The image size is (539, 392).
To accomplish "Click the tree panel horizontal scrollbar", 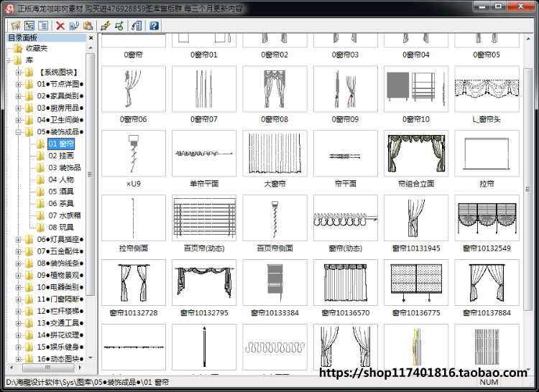I will click(x=47, y=368).
